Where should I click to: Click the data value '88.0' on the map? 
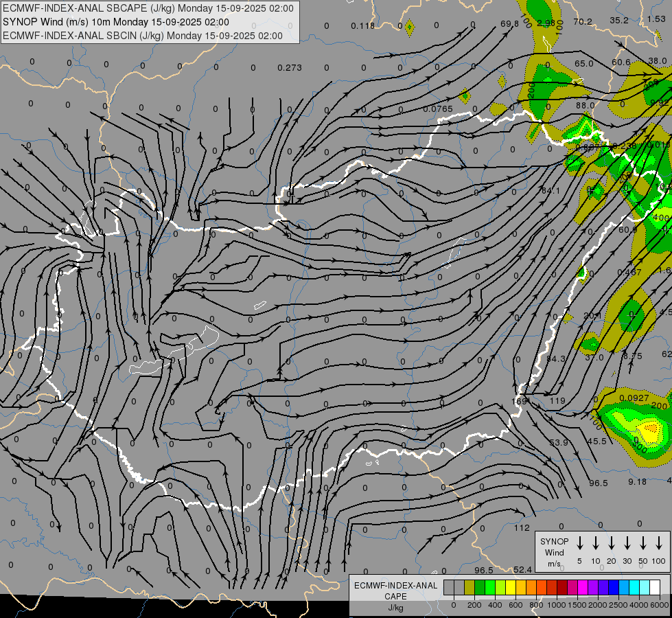point(585,106)
